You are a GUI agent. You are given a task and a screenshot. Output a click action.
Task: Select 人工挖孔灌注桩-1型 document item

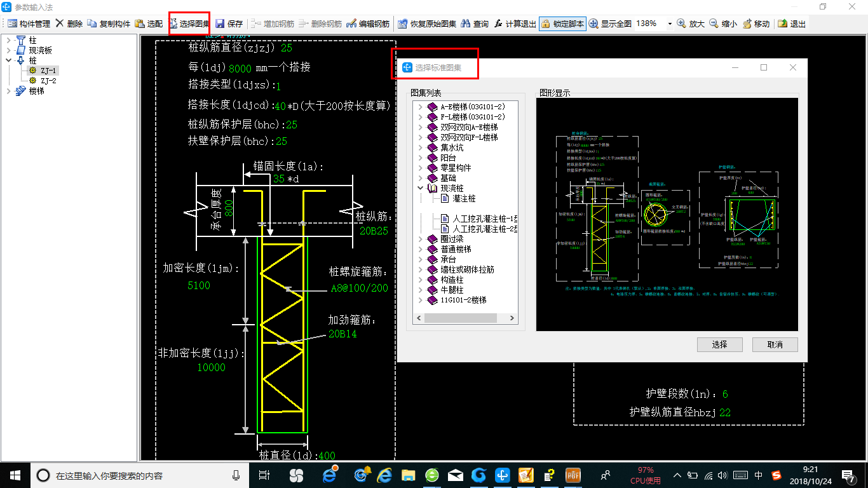485,219
